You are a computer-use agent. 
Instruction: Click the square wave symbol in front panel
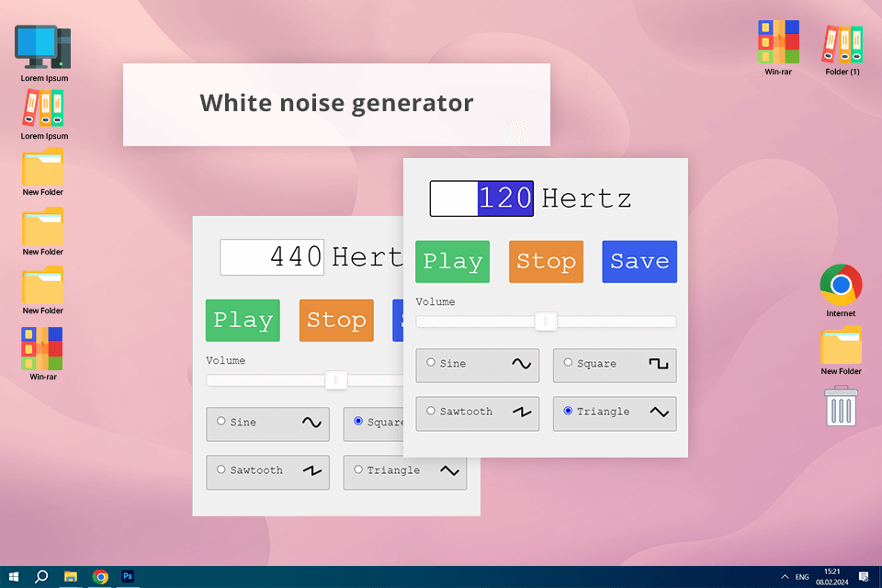659,364
